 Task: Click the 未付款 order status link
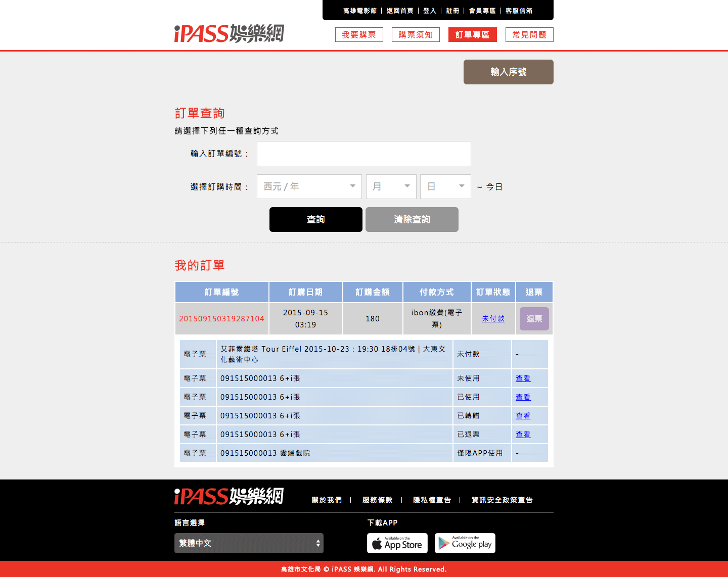click(x=493, y=319)
